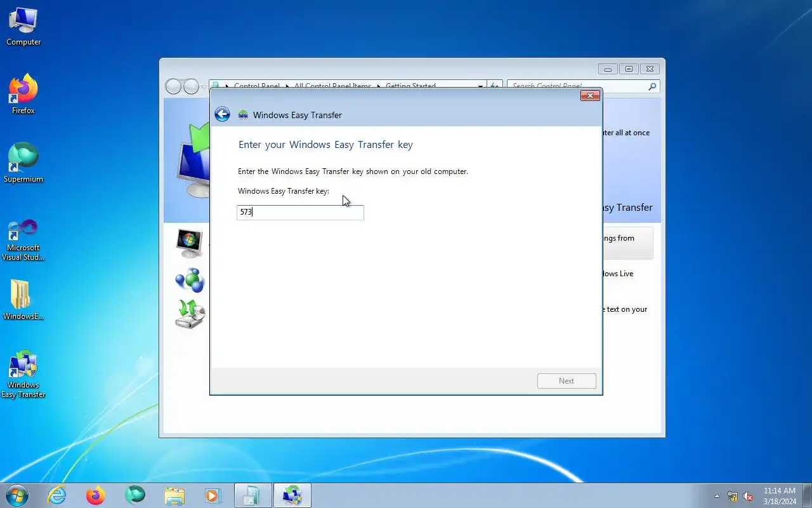Click the Back arrow in Windows Easy Transfer

(222, 114)
